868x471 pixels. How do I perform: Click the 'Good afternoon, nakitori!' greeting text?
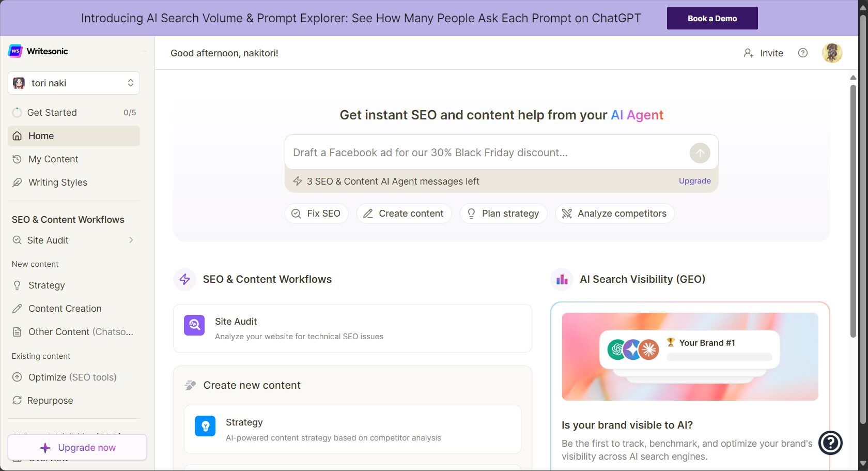[224, 53]
